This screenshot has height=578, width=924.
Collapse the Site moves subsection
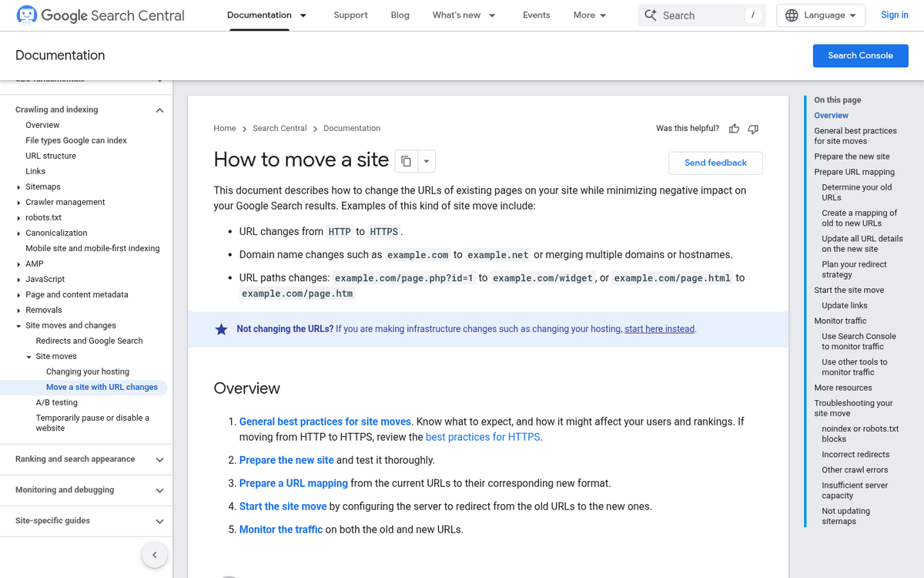[29, 357]
